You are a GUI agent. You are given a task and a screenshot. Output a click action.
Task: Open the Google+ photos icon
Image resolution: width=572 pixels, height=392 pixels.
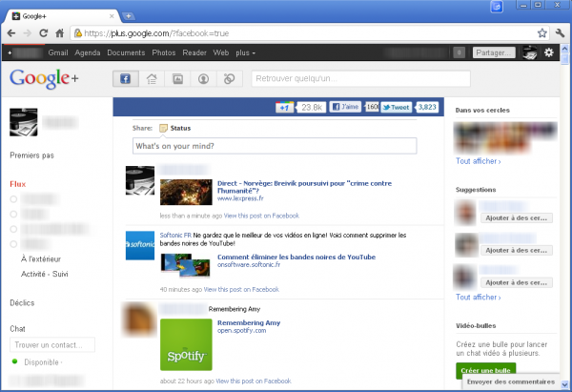[177, 78]
